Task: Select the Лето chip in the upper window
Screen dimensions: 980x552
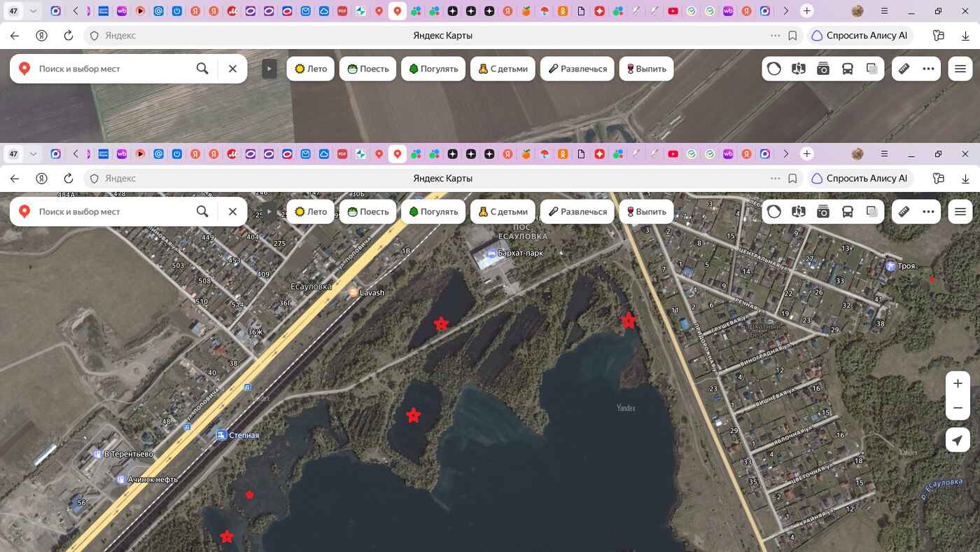Action: coord(311,69)
